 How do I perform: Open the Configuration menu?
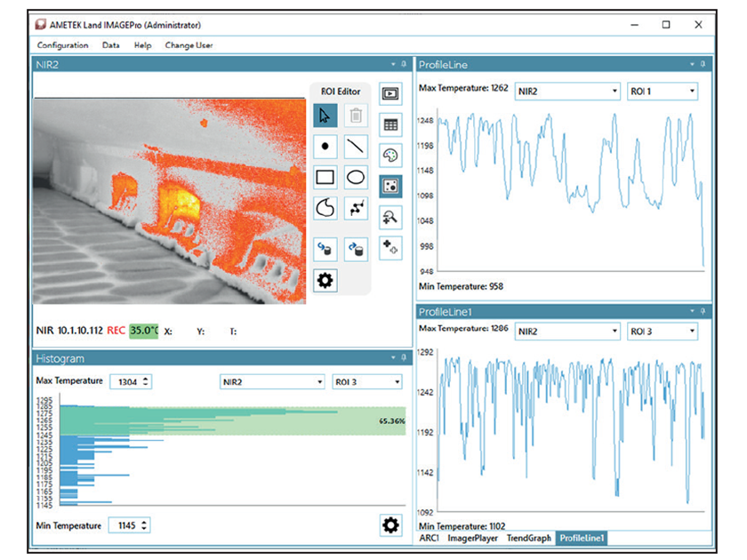pos(62,45)
